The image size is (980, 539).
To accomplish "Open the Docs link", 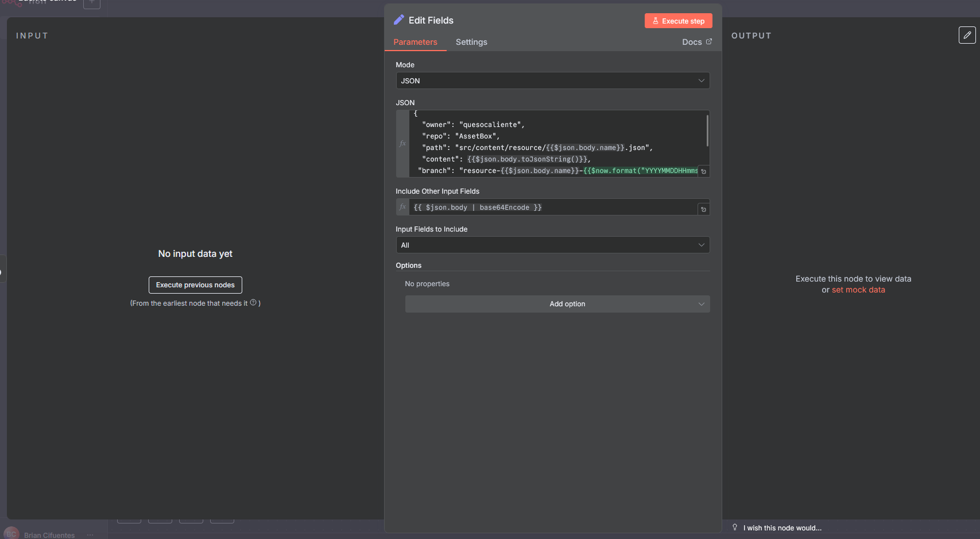I will click(696, 42).
